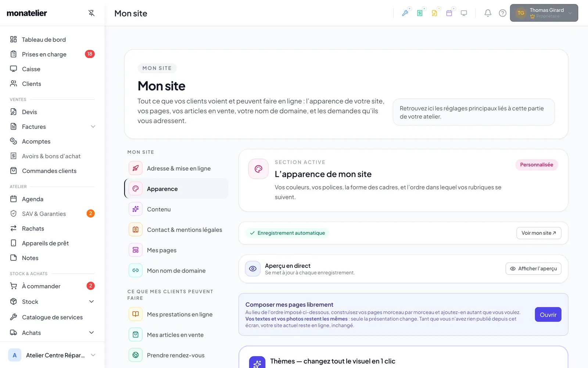Click the Personnalisée badge
The width and height of the screenshot is (588, 368).
click(537, 164)
